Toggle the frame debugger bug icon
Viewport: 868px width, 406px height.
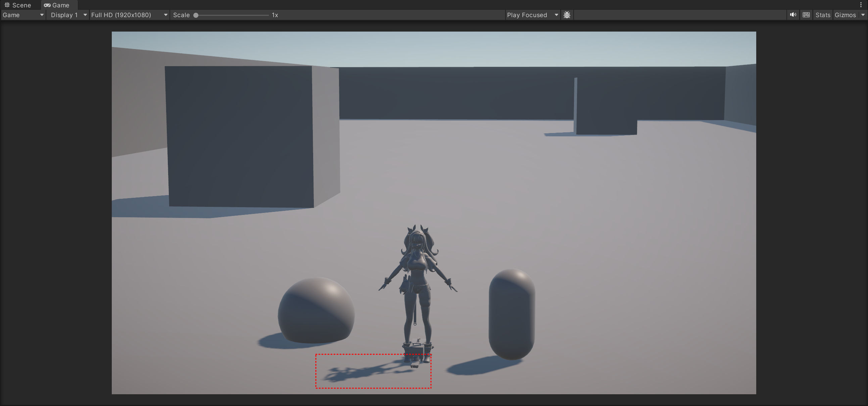567,15
